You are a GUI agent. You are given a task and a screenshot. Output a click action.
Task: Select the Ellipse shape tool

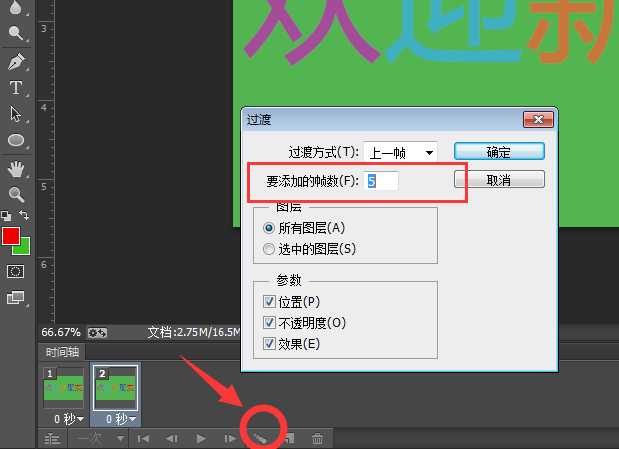(16, 140)
